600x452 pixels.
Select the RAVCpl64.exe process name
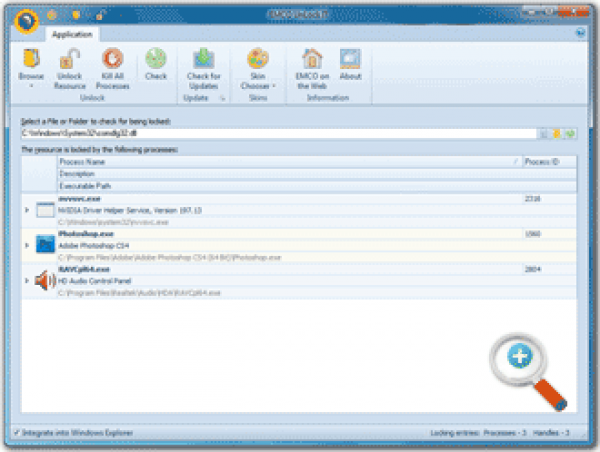tap(84, 269)
